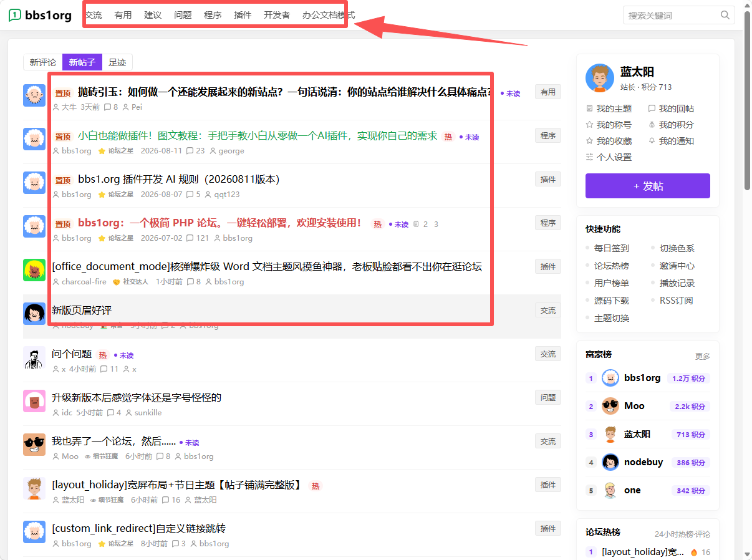Open 论坛热榜 quick link
The height and width of the screenshot is (560, 752).
(612, 266)
